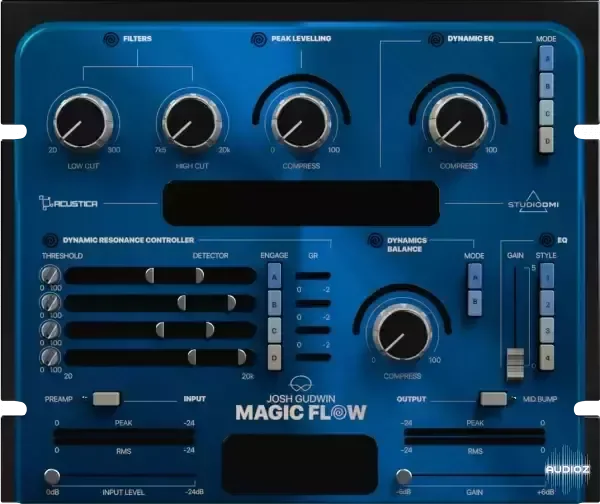The image size is (600, 504).
Task: Click the Low Cut filter knob
Action: point(83,122)
